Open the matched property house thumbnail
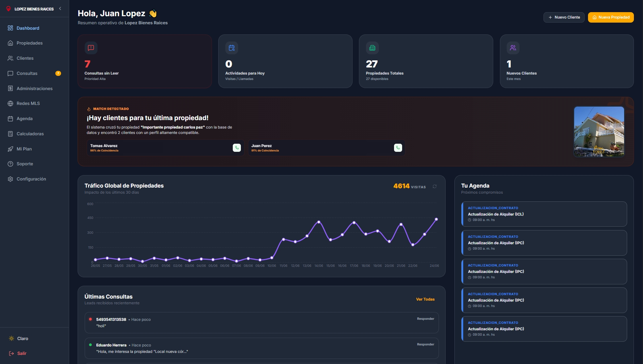Viewport: 643px width, 364px height. click(x=599, y=132)
